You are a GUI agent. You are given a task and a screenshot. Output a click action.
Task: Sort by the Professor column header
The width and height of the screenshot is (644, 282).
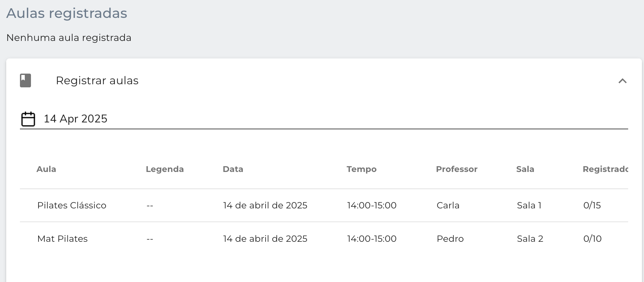pos(457,169)
